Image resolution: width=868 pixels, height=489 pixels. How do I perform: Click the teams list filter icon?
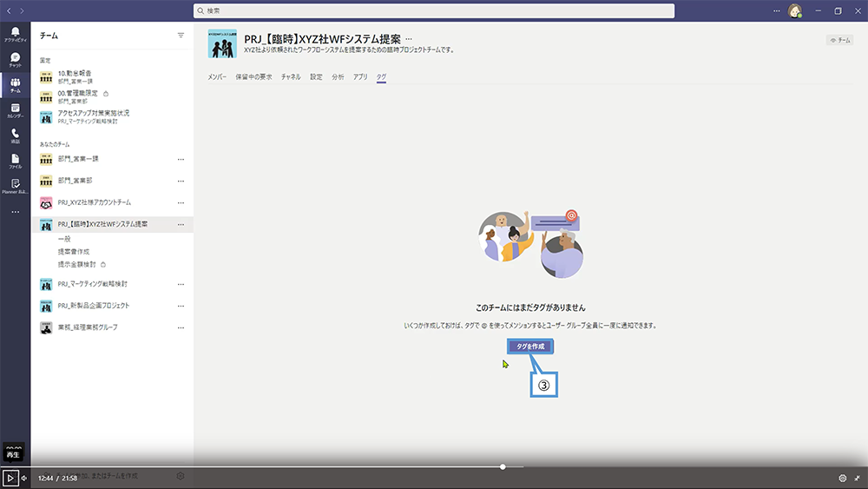click(x=181, y=36)
